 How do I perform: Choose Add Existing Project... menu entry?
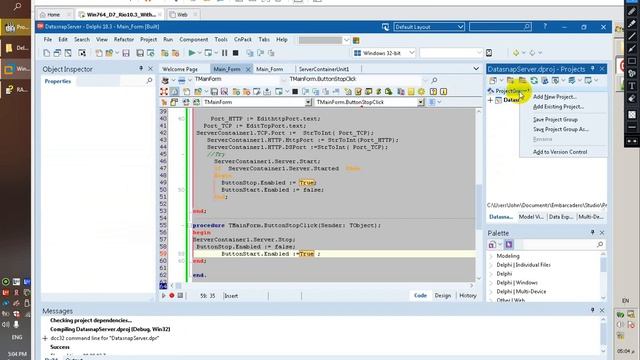pyautogui.click(x=558, y=107)
